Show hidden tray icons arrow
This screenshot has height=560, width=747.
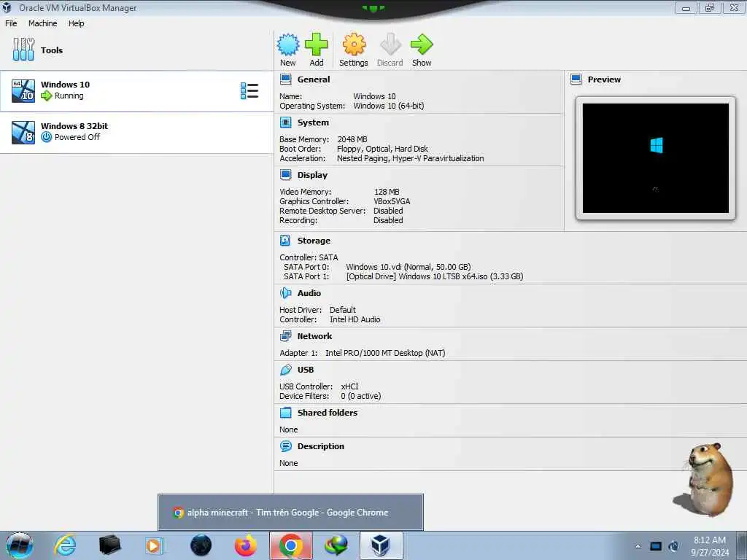pyautogui.click(x=638, y=547)
